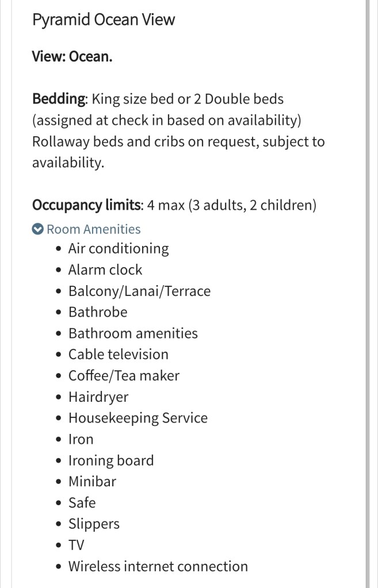
Task: Click the Air conditioning amenity
Action: (119, 249)
